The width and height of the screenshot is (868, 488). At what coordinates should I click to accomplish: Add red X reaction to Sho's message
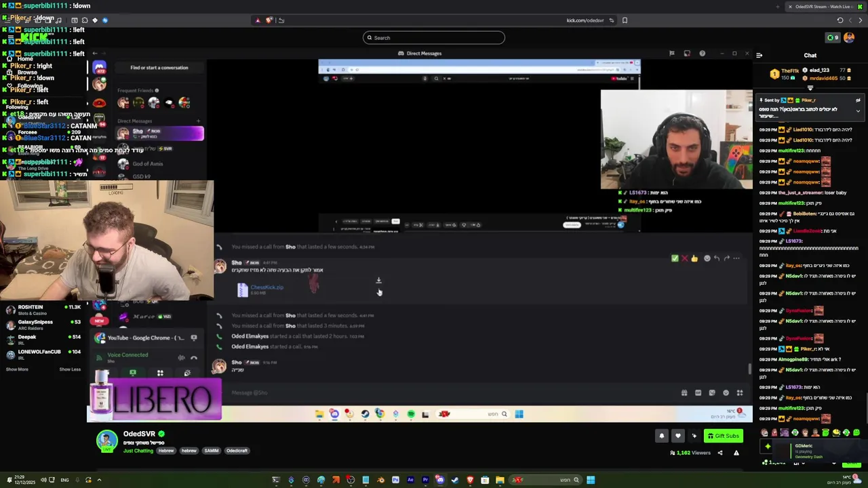(x=684, y=258)
